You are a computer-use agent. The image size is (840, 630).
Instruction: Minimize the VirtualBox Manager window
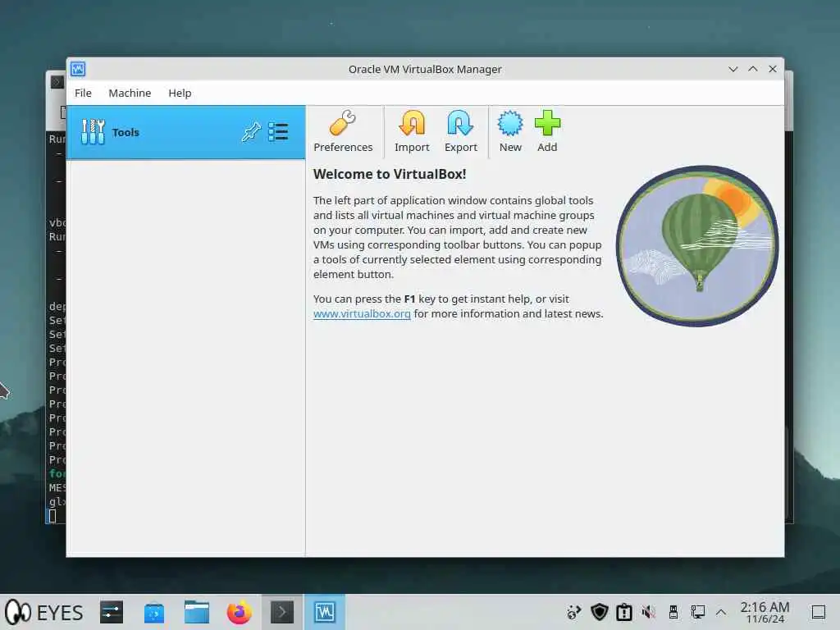[733, 69]
